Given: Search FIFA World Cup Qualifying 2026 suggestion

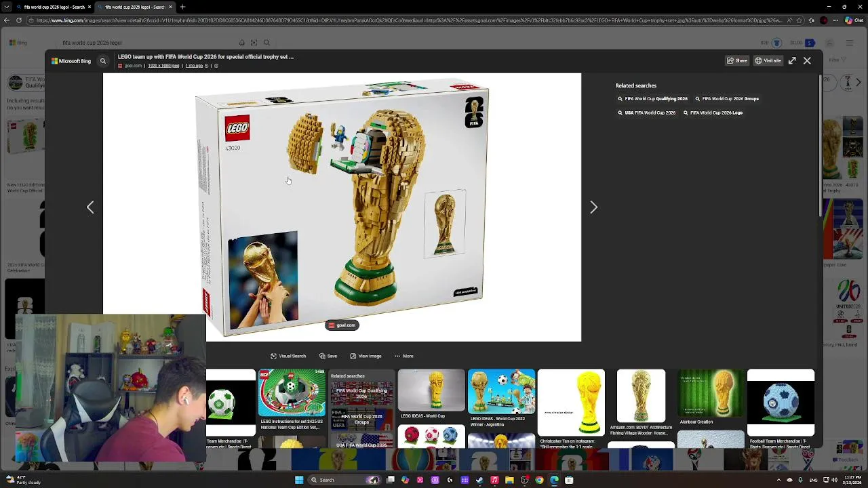Looking at the screenshot, I should click(x=652, y=99).
